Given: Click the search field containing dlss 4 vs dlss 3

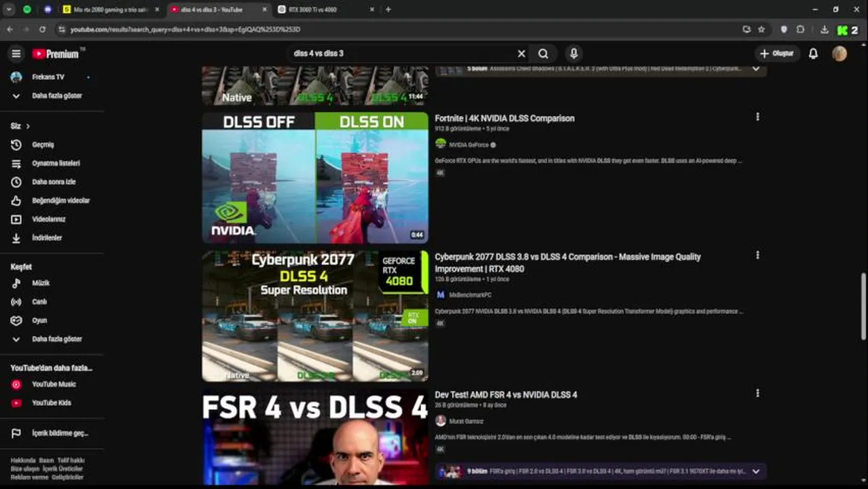Looking at the screenshot, I should [x=401, y=54].
